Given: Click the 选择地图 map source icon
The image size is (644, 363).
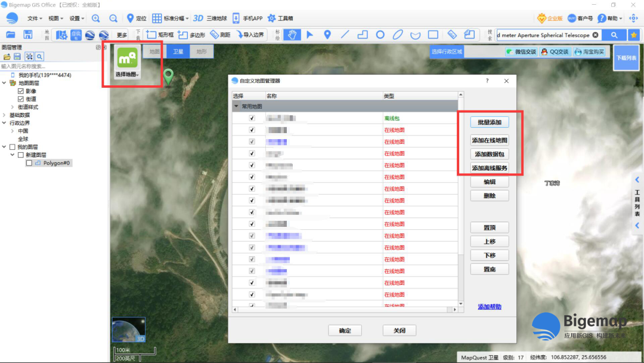Looking at the screenshot, I should [x=128, y=62].
